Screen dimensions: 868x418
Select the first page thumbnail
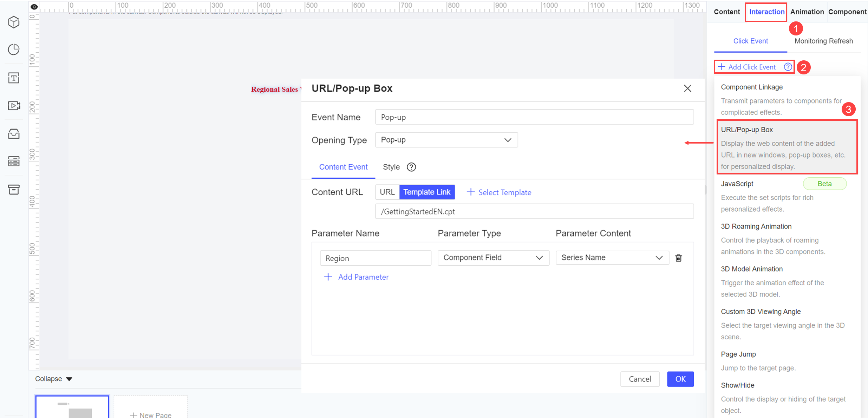pyautogui.click(x=72, y=407)
